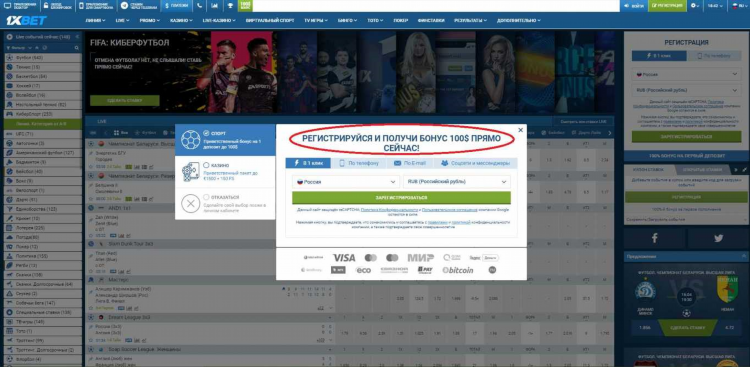Expand the ДОПОЛНИТЕЛЬНО menu
The height and width of the screenshot is (367, 750).
pyautogui.click(x=519, y=21)
